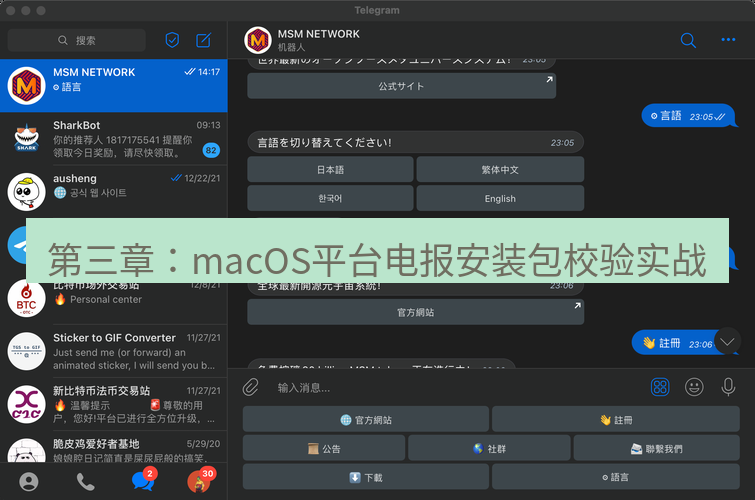Click the 公告 keyboard button

click(324, 448)
